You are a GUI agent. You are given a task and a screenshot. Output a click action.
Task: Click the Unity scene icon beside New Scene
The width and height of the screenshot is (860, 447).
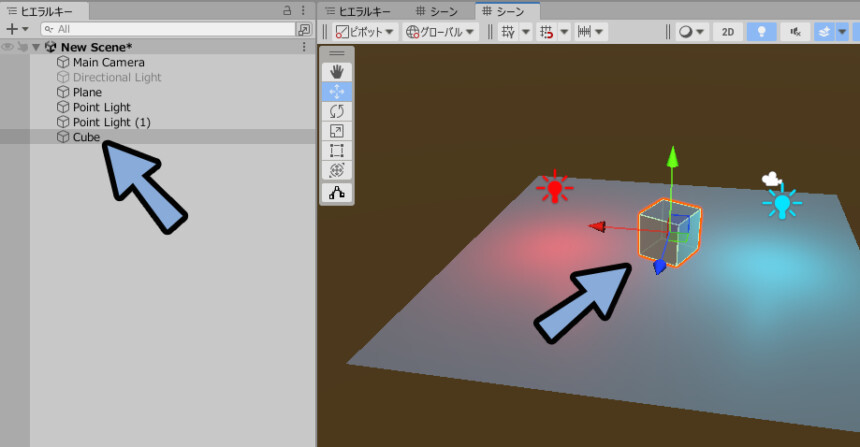[x=50, y=47]
